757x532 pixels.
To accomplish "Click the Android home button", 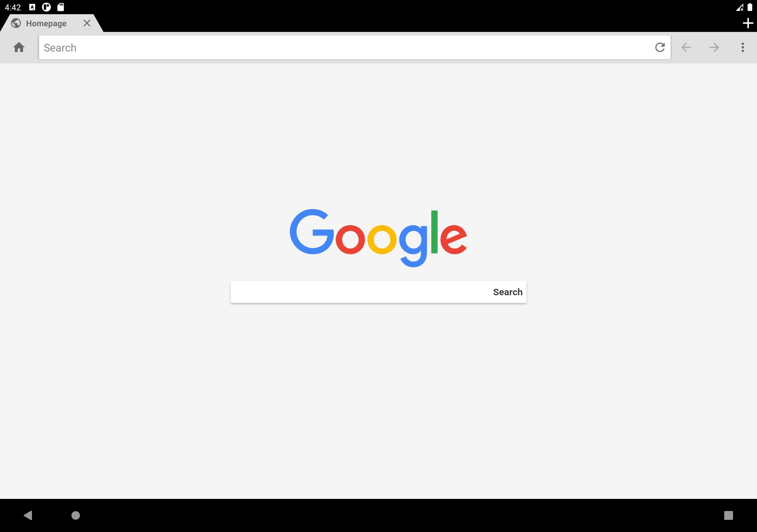I will pos(75,516).
